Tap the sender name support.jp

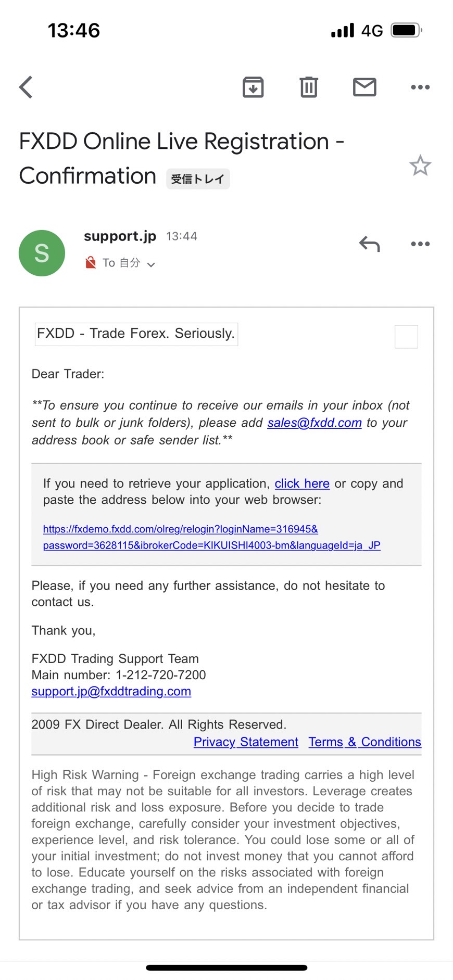pyautogui.click(x=120, y=236)
